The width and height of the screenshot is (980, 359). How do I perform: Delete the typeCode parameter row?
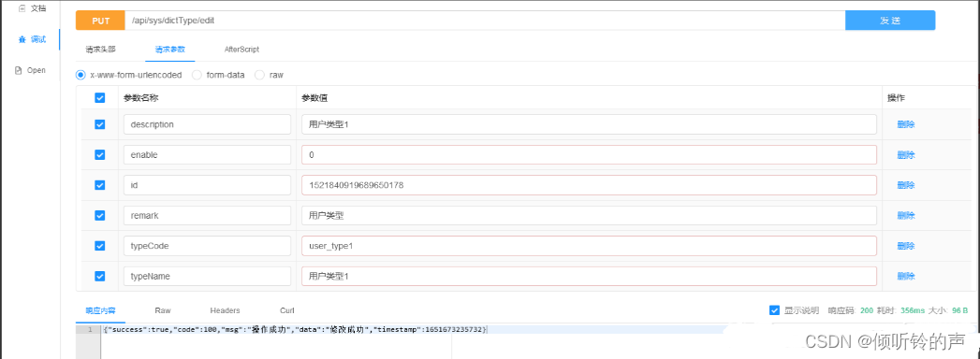(x=906, y=246)
